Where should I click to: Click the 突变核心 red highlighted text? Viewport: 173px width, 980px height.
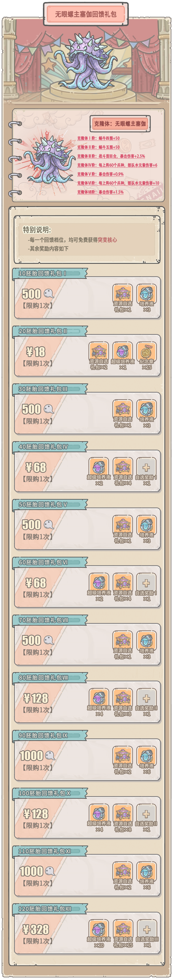(107, 240)
